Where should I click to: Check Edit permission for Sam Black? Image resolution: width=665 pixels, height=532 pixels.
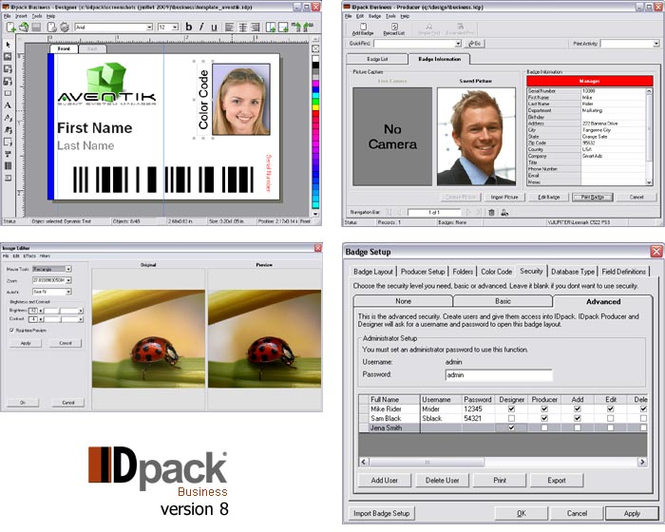click(x=610, y=418)
